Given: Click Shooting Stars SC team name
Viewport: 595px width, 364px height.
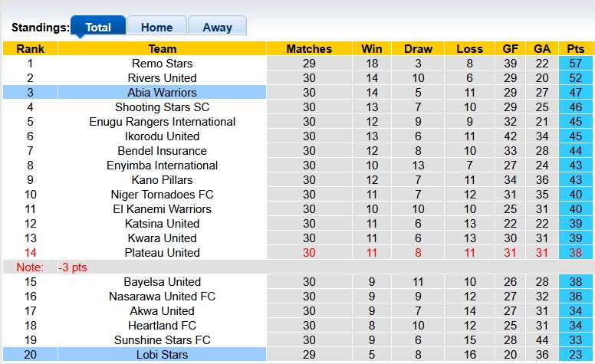Looking at the screenshot, I should tap(162, 107).
